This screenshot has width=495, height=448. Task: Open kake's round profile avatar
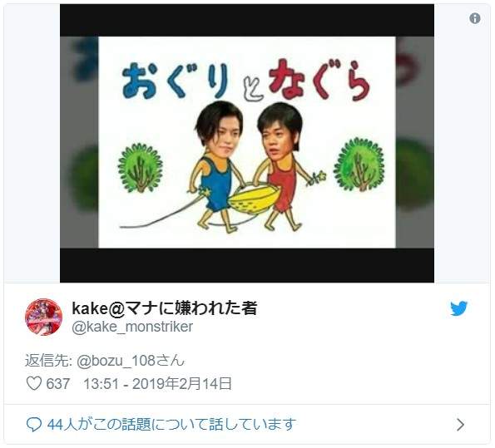coord(43,317)
